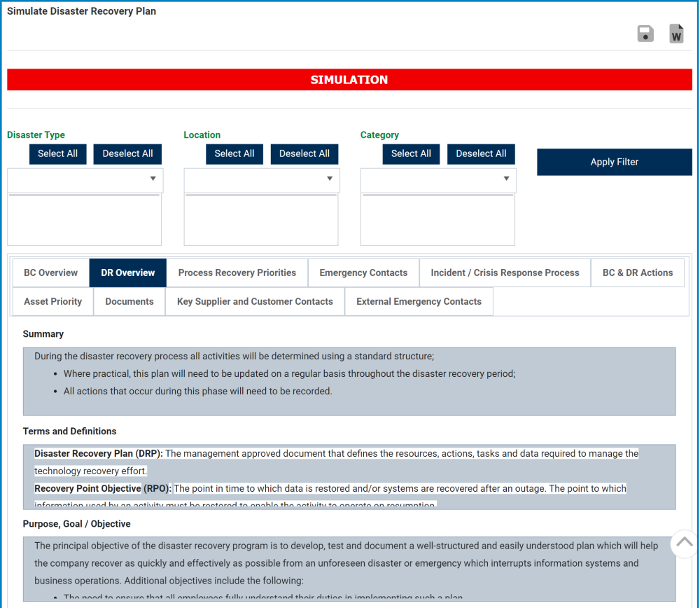Screen dimensions: 700x608
Task: Deselect All under Disaster Type
Action: tap(127, 154)
